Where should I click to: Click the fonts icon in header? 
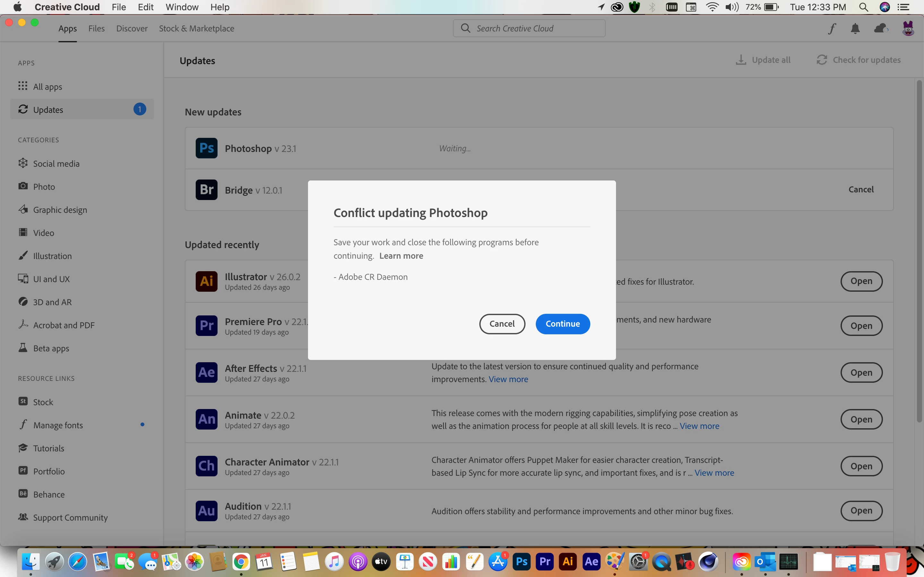832,29
